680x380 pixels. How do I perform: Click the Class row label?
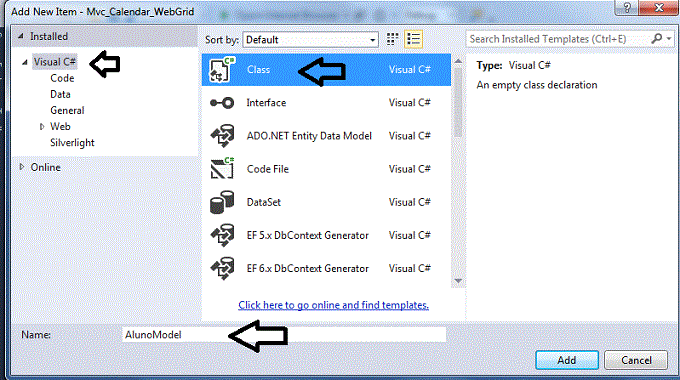(258, 69)
